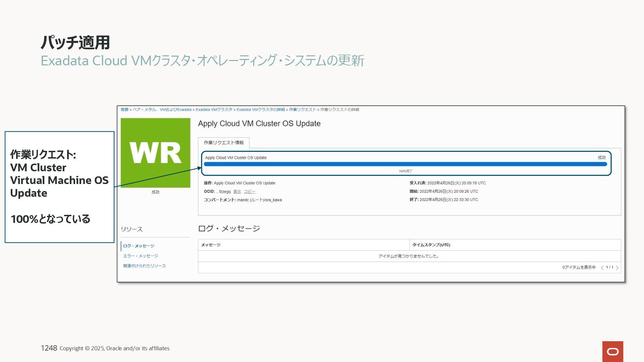Copy the OCID with コピー link

pyautogui.click(x=249, y=192)
